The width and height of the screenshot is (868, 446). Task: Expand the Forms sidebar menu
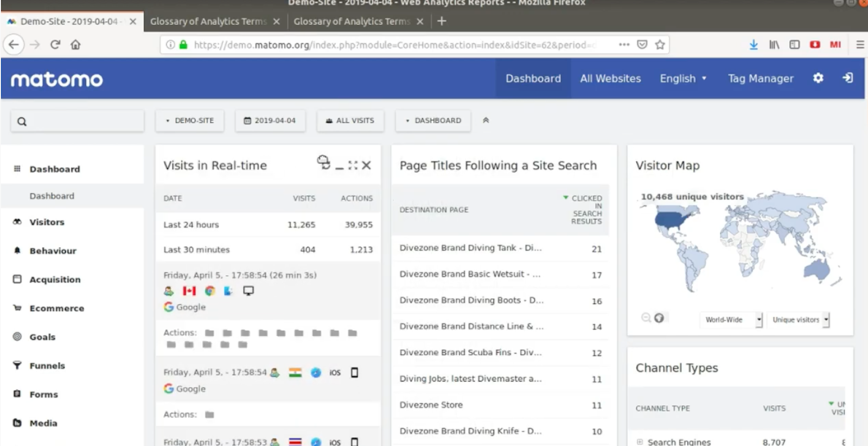tap(43, 394)
